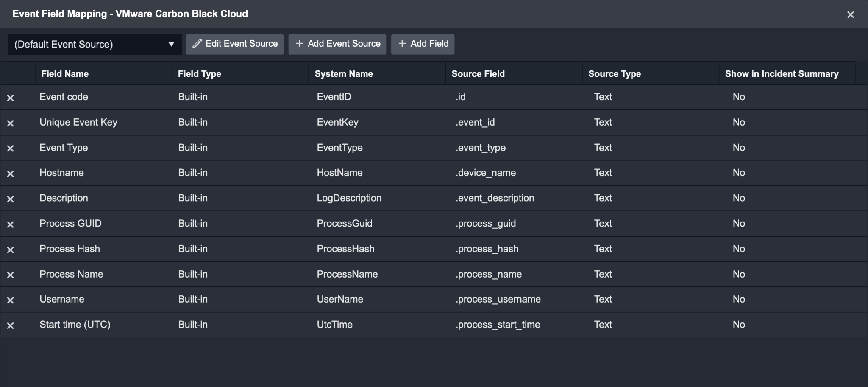This screenshot has width=868, height=387.
Task: Delete the Process GUID mapping
Action: [x=11, y=224]
